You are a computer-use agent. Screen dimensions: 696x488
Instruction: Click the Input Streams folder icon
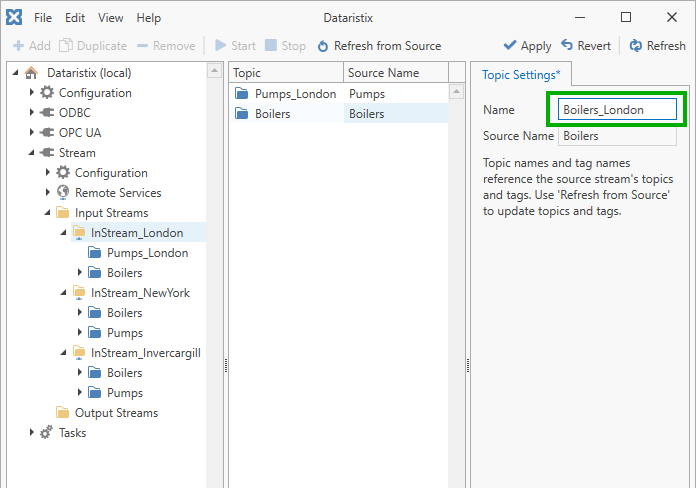[63, 212]
